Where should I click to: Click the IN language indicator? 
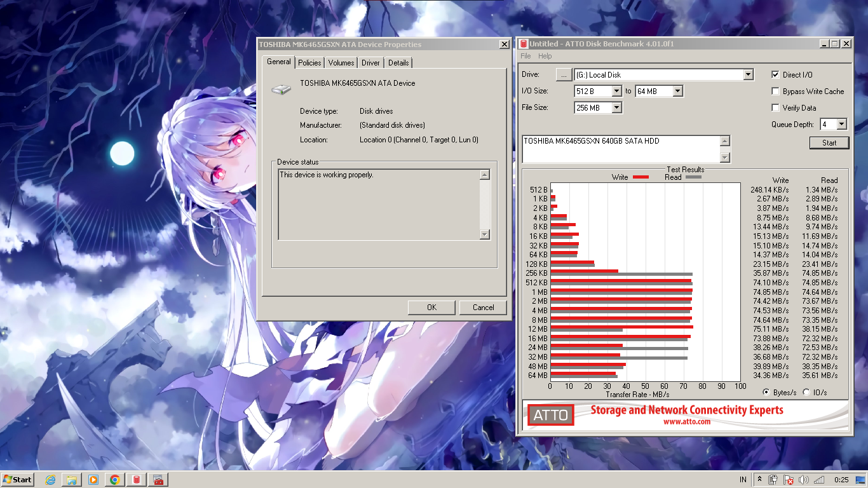[x=743, y=480]
